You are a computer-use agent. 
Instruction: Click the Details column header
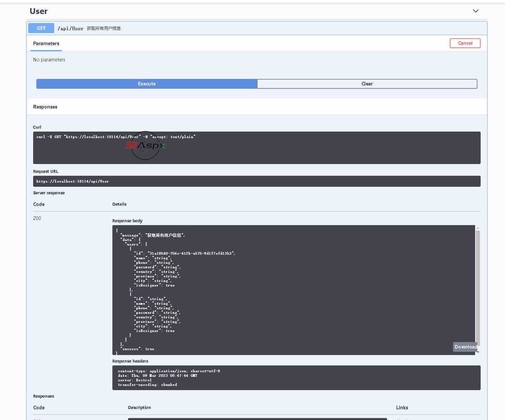pos(119,204)
